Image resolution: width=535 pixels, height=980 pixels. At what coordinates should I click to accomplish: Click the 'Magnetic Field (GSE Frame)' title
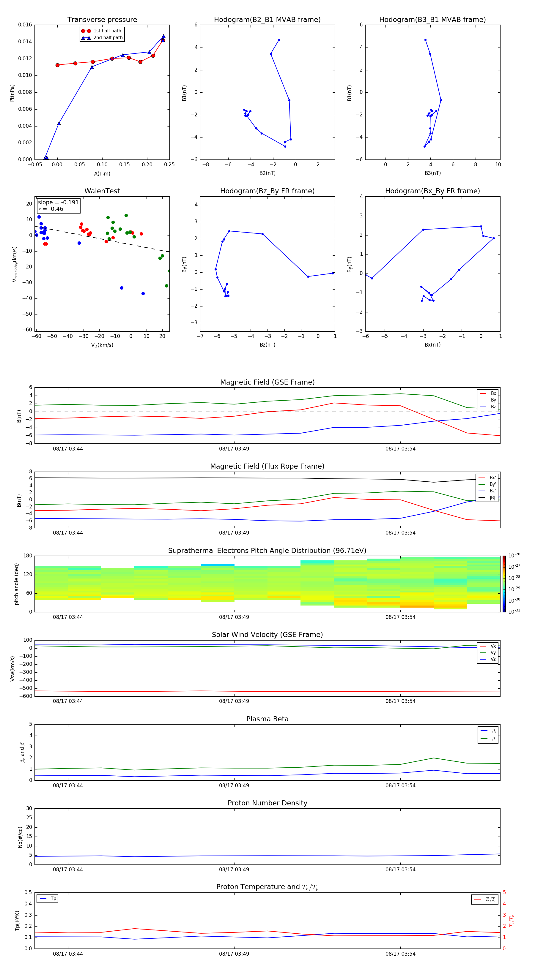(267, 382)
